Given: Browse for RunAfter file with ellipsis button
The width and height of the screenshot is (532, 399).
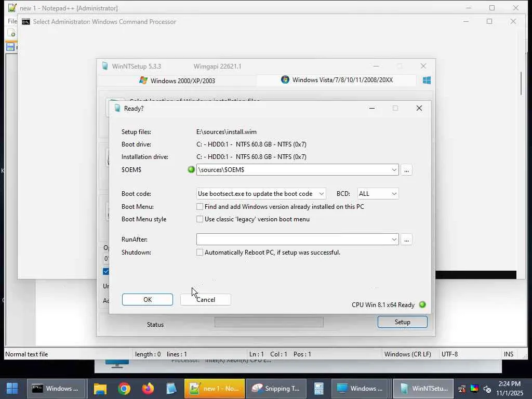Looking at the screenshot, I should point(406,240).
